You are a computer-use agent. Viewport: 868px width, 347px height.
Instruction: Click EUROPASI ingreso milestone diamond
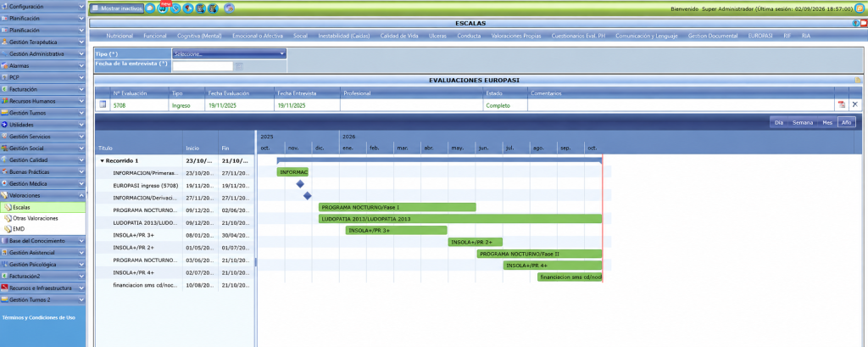(300, 184)
